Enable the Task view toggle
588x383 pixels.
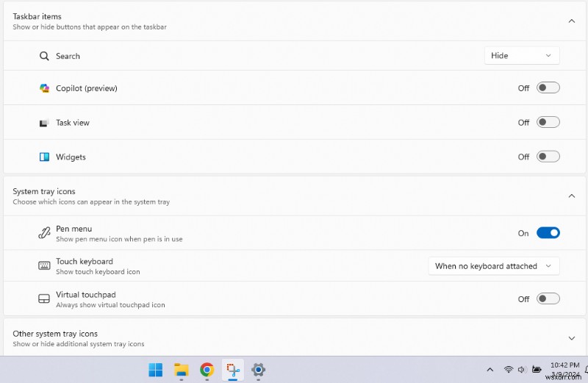click(x=548, y=122)
